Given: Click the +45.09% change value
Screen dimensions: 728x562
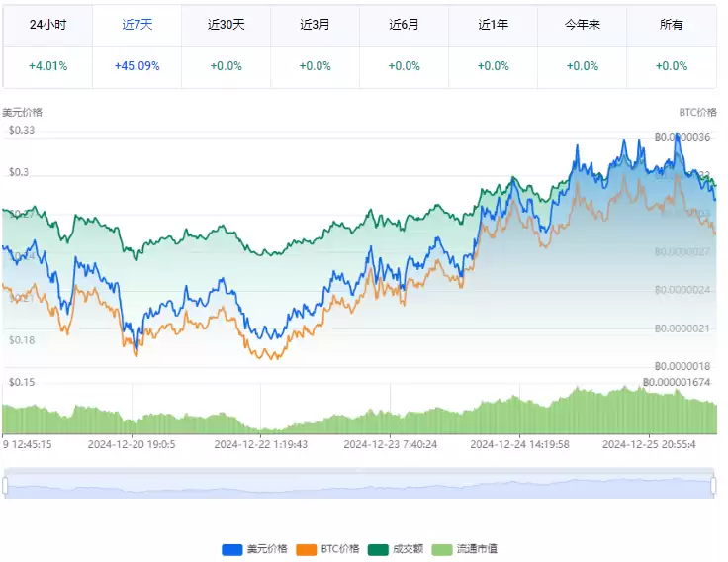Looking at the screenshot, I should pos(136,66).
